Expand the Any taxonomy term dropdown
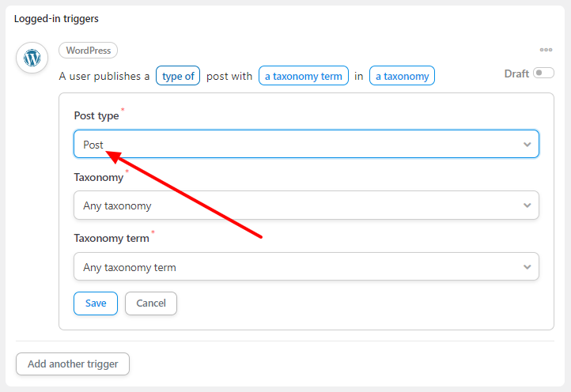The width and height of the screenshot is (571, 392). click(x=306, y=267)
